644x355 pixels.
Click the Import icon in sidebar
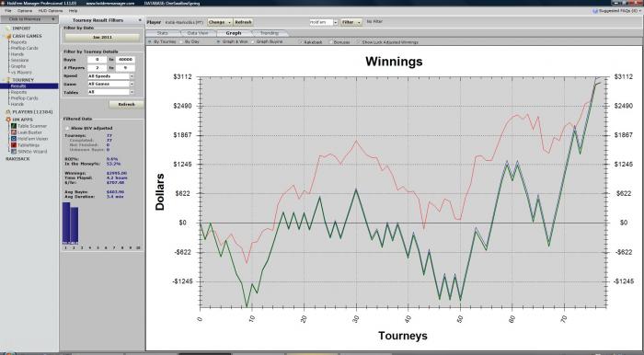[x=7, y=29]
